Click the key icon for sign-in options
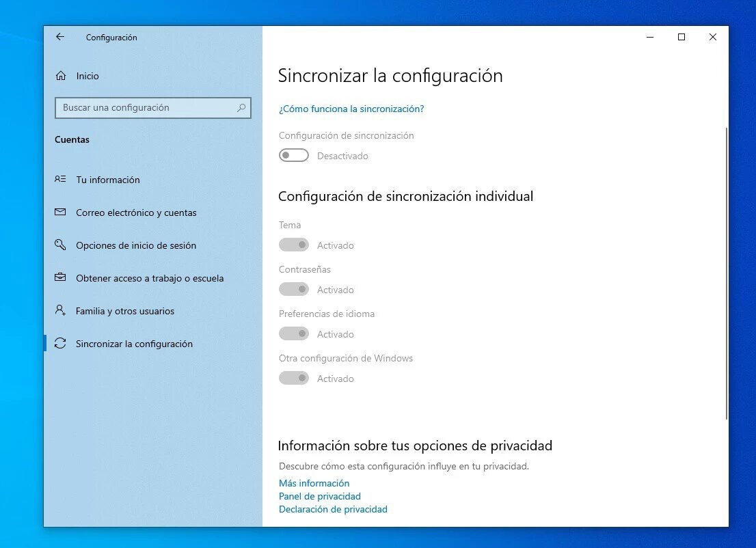The width and height of the screenshot is (756, 548). coord(60,245)
